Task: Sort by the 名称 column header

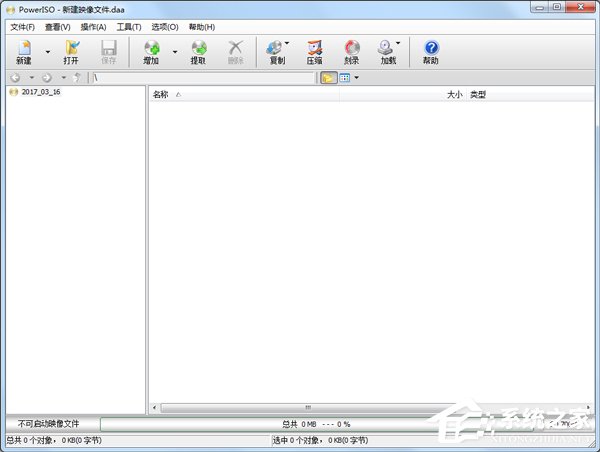Action: [x=244, y=95]
